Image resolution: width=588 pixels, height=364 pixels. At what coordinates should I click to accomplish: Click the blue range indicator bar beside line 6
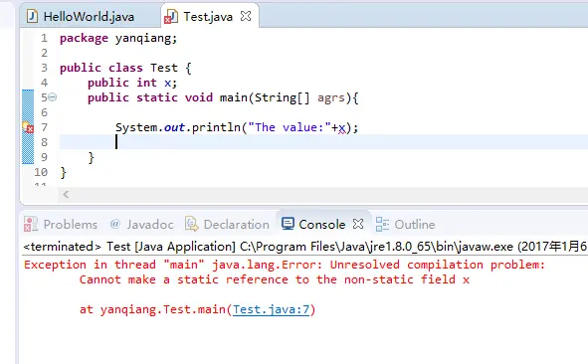(28, 112)
